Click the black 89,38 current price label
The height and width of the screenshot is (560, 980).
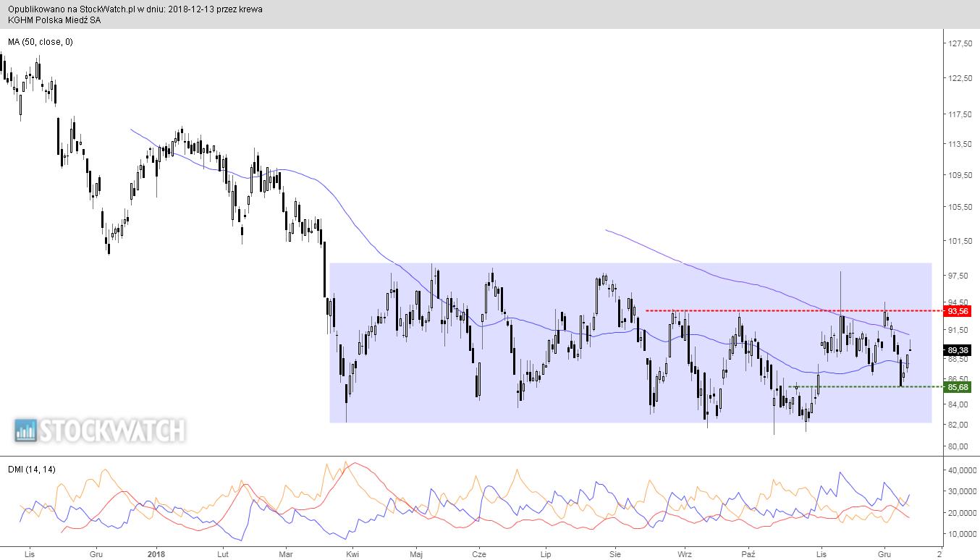958,349
